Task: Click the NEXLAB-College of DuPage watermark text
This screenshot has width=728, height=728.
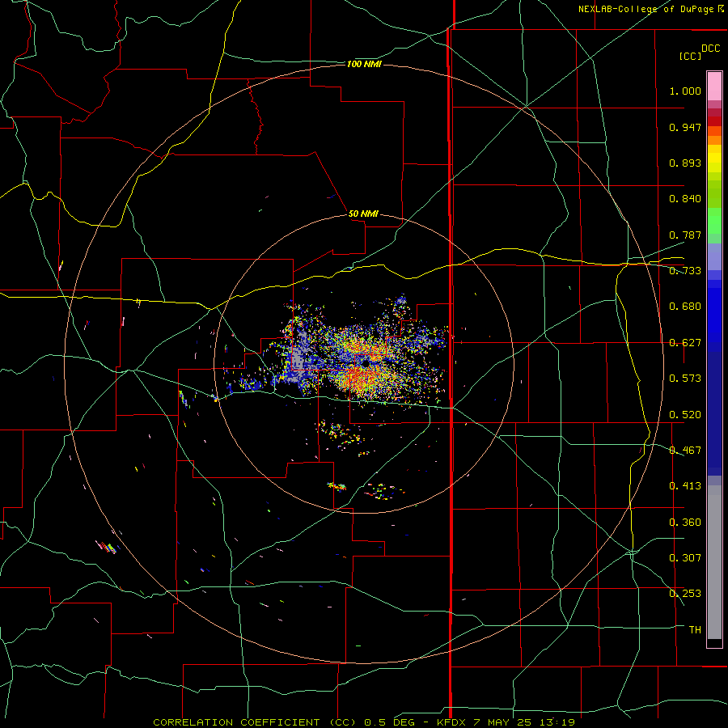Action: pyautogui.click(x=651, y=9)
